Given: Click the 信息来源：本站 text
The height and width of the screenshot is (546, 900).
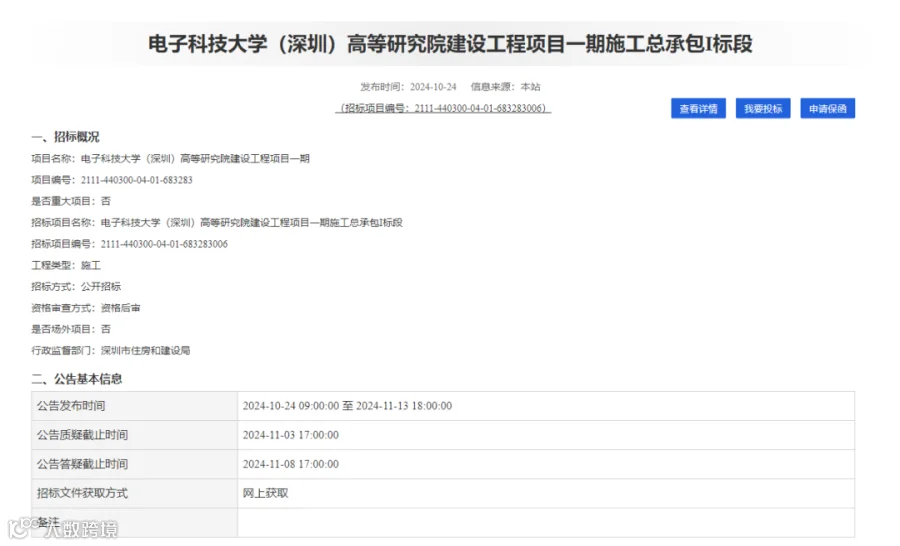Looking at the screenshot, I should click(505, 87).
